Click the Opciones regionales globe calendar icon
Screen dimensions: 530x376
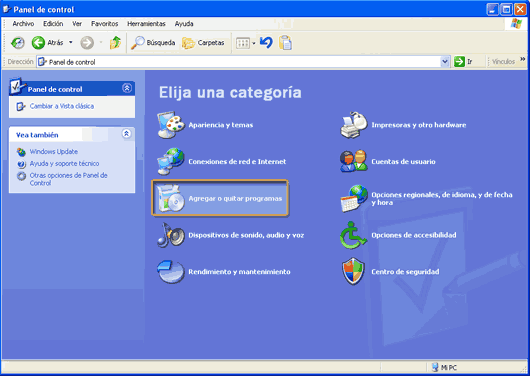coord(354,198)
